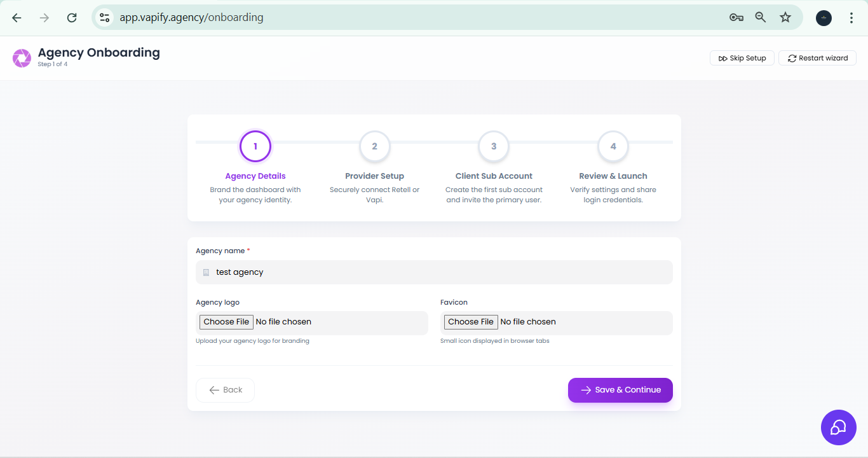Select step 4 Review & Launch circle
Image resolution: width=868 pixels, height=458 pixels.
coord(613,146)
